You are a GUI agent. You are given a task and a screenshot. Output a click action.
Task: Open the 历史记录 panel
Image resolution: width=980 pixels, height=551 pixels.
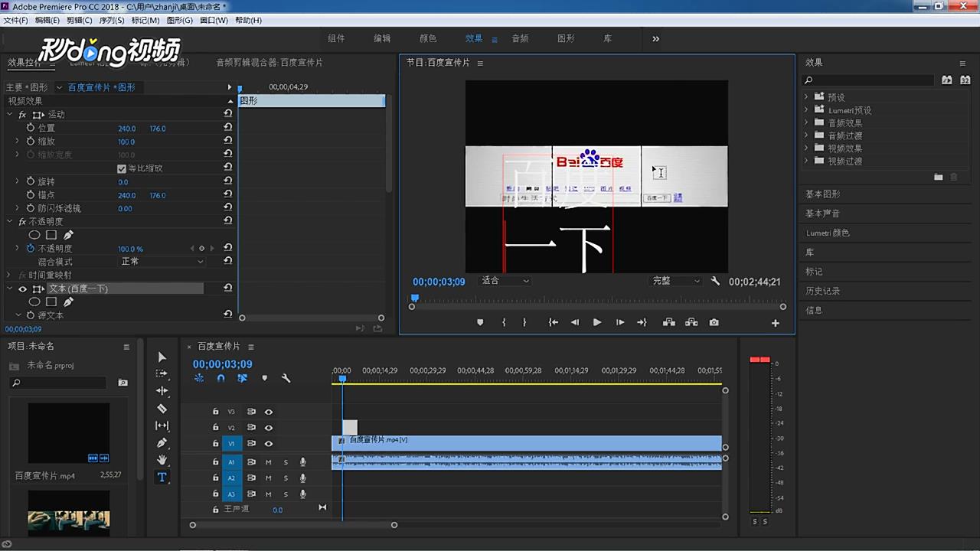(823, 291)
